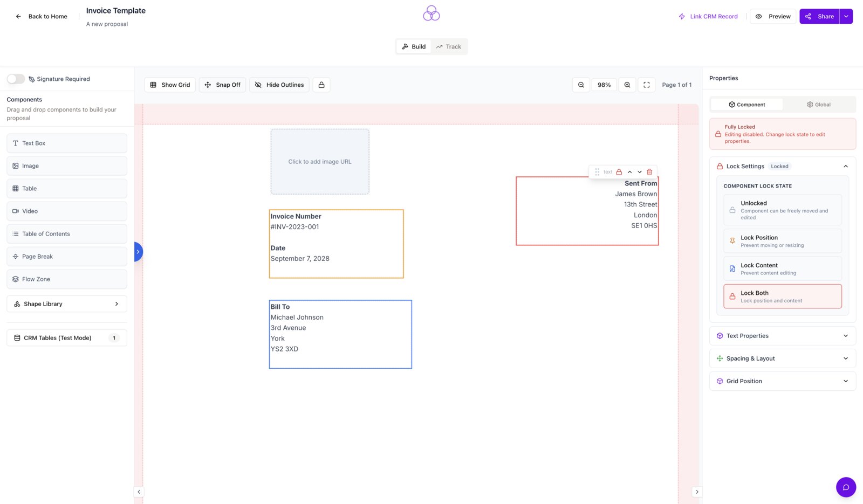The image size is (863, 504).
Task: Set lock state to Unlocked
Action: click(782, 210)
